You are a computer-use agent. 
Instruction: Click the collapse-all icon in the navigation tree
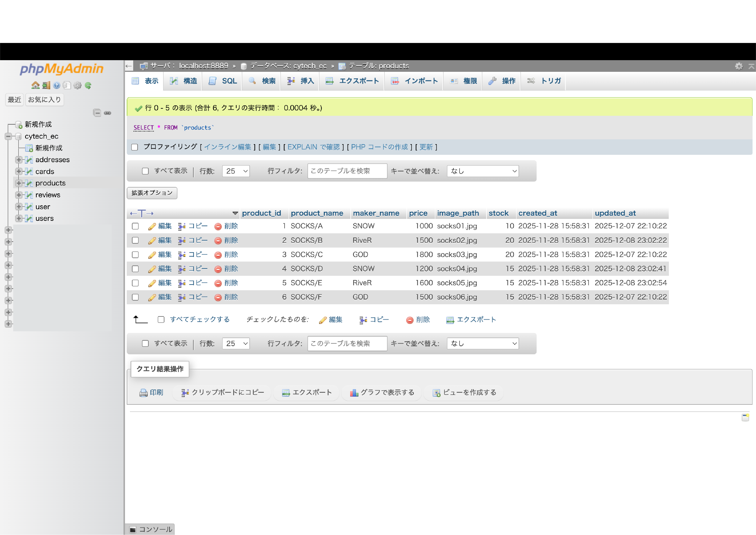(97, 113)
